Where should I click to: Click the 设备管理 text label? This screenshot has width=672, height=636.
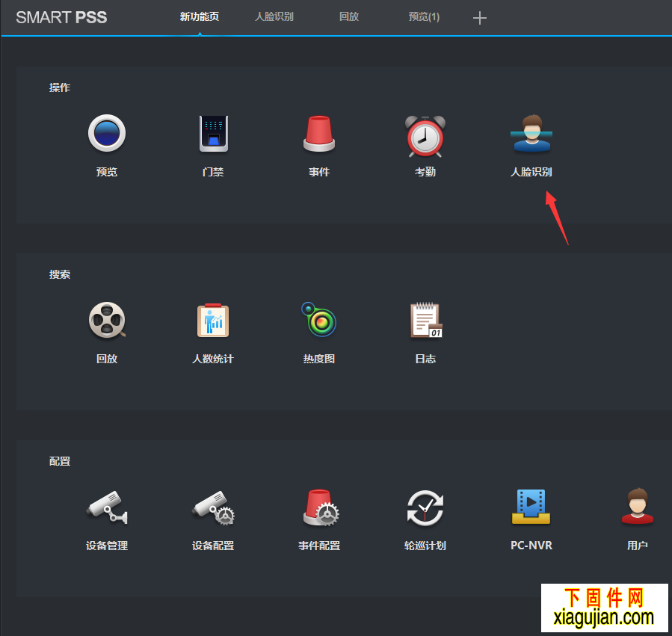107,546
